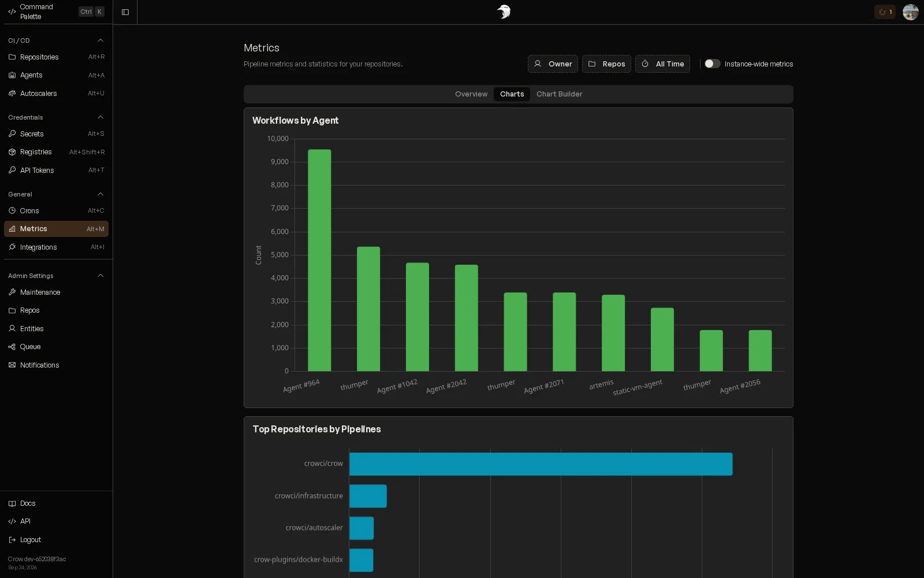Screen dimensions: 924x578
Task: Click the Registries box icon
Action: (x=12, y=152)
